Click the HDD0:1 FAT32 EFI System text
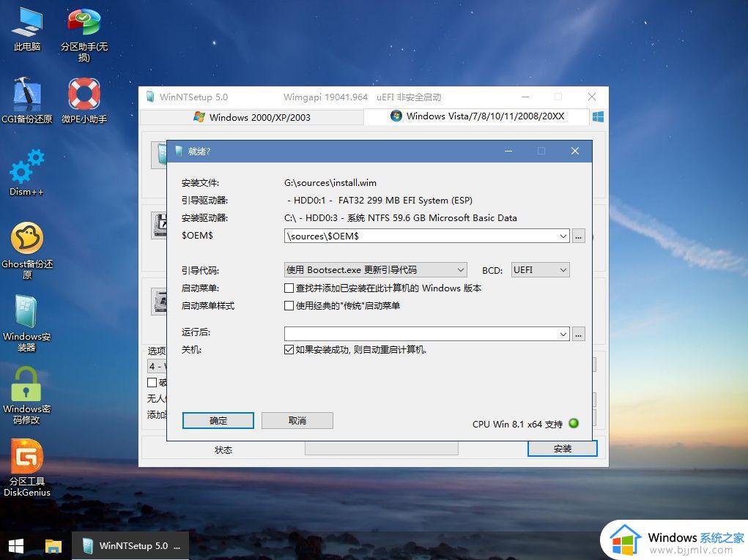 click(x=379, y=200)
